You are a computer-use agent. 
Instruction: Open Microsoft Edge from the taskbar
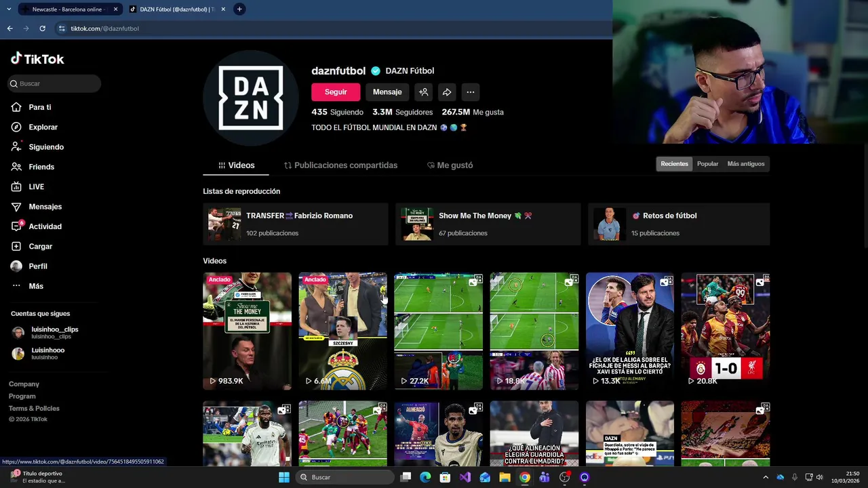point(425,477)
